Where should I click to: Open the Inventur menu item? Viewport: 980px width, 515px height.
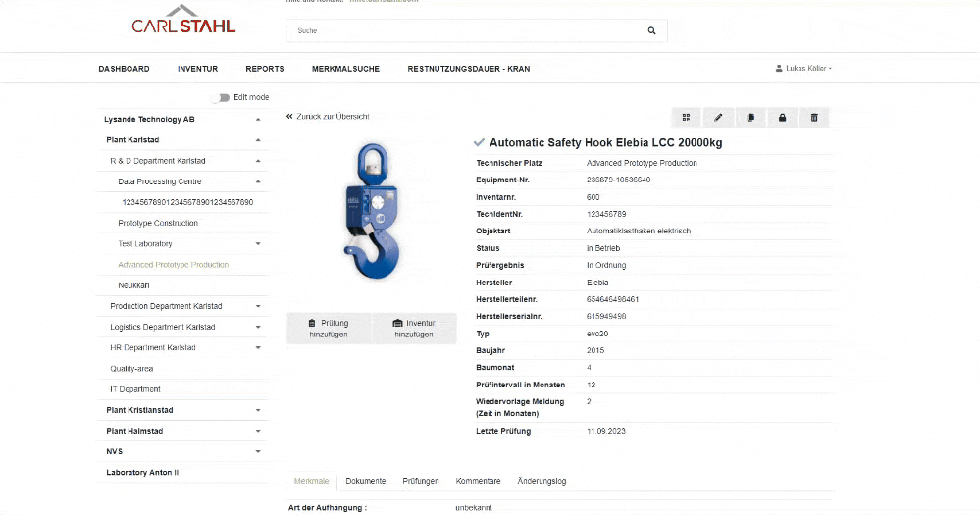[197, 69]
